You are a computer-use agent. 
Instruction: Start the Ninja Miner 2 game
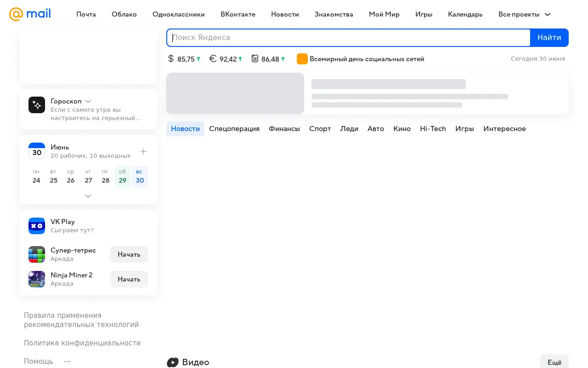[129, 279]
